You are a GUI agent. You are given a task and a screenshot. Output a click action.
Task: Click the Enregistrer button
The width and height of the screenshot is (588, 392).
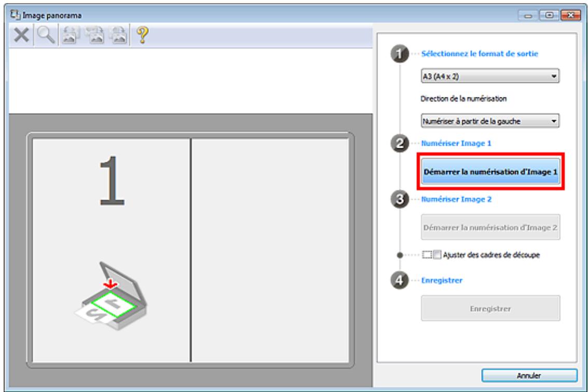pos(491,309)
